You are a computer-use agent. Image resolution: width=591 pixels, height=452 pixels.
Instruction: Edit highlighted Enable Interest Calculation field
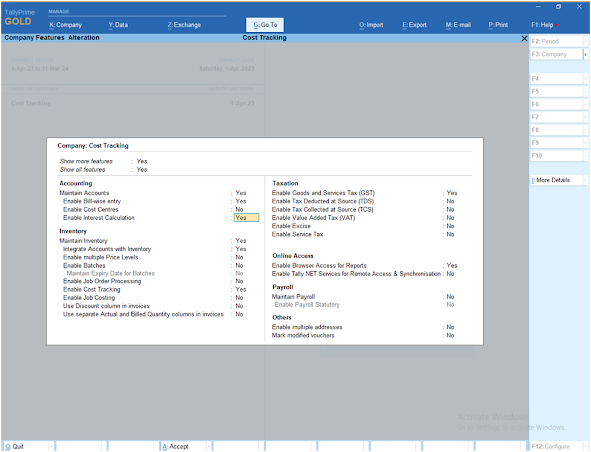[247, 218]
